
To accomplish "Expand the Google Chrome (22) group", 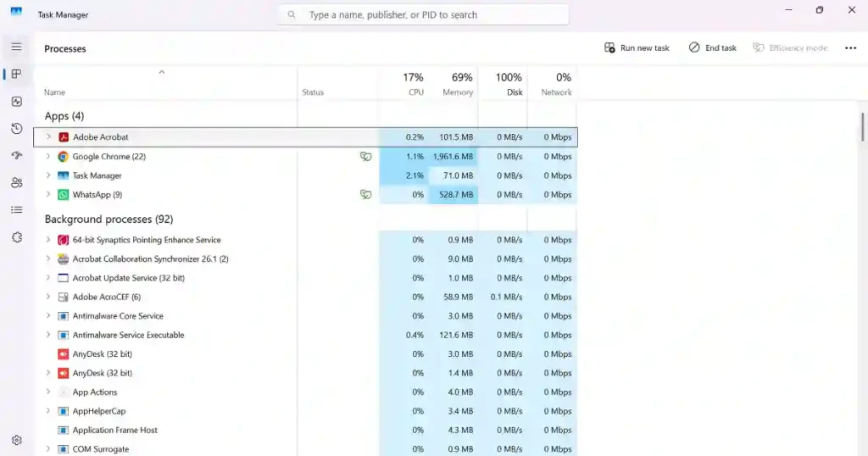I will coord(48,157).
